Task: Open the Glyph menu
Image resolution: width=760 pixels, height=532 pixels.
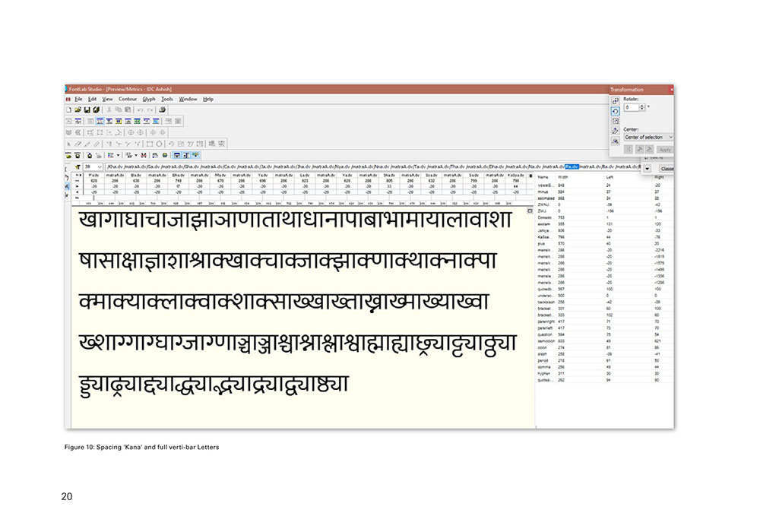Action: point(149,99)
